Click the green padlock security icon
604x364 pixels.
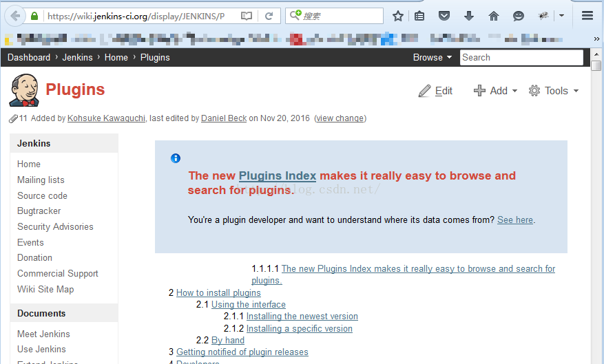click(x=34, y=16)
